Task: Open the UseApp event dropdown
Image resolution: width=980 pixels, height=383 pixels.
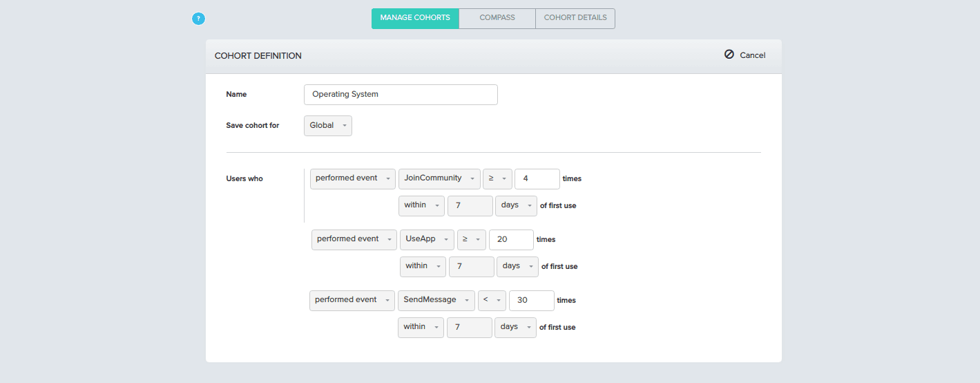Action: click(426, 239)
